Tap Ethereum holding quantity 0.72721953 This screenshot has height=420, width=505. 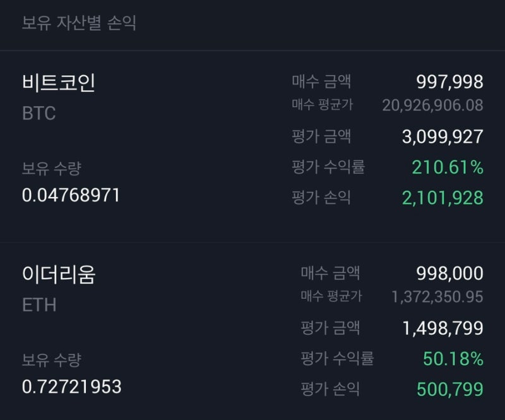tap(71, 387)
